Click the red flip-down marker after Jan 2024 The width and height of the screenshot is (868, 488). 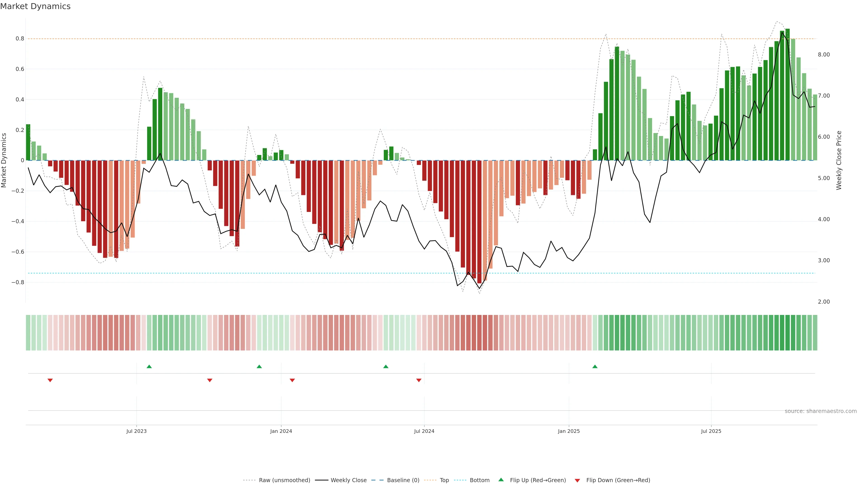292,380
